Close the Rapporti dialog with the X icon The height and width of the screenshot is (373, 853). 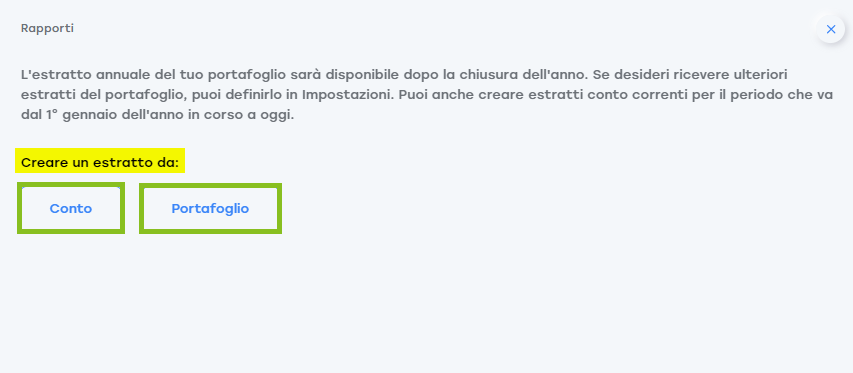click(x=830, y=29)
